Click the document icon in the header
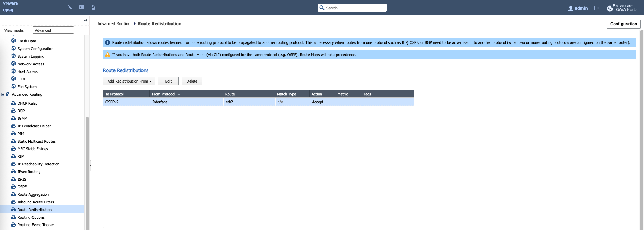The width and height of the screenshot is (644, 230). [x=93, y=7]
